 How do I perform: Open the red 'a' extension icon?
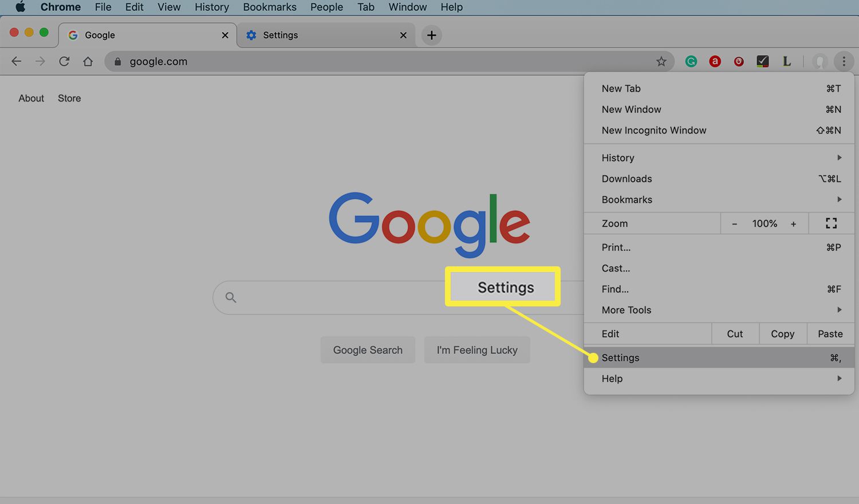click(715, 61)
